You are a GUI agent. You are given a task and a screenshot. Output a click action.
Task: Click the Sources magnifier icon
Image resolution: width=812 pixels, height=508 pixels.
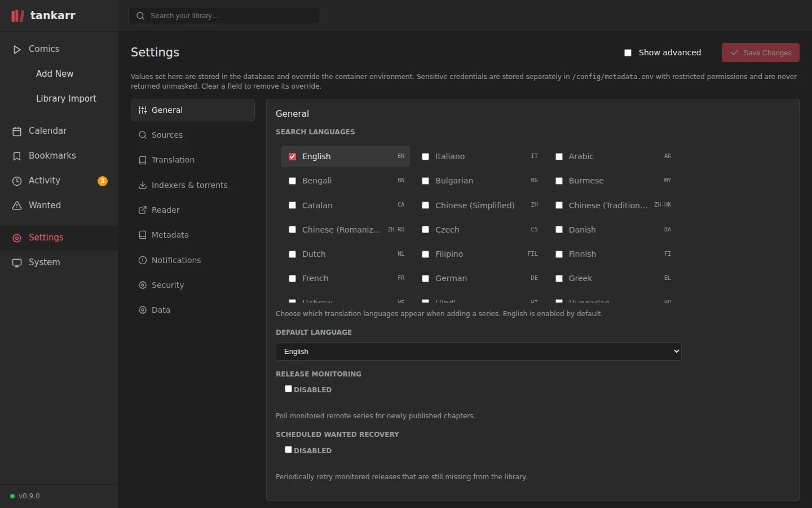point(143,135)
